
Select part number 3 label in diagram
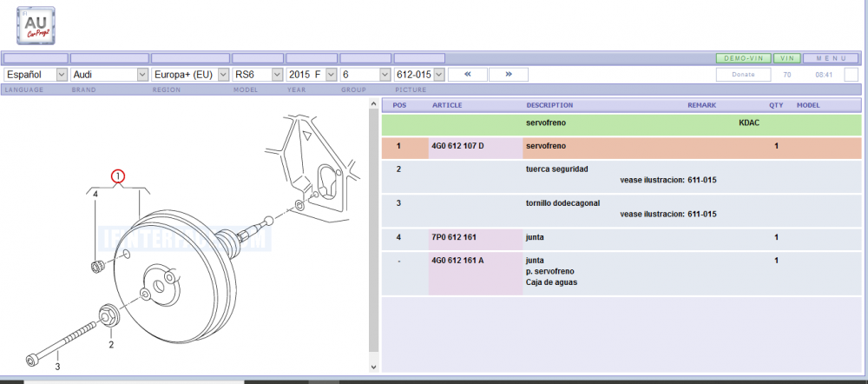[57, 367]
